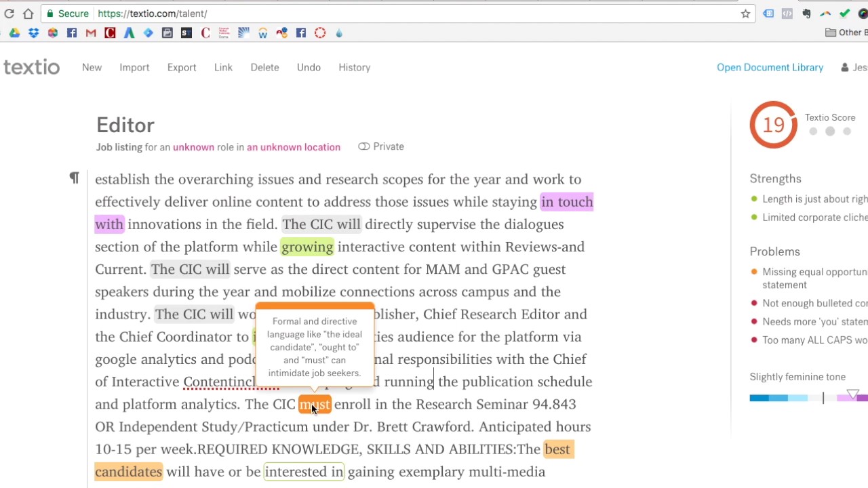Click the highlighted phrase 'best'
This screenshot has width=868, height=488.
tap(559, 449)
